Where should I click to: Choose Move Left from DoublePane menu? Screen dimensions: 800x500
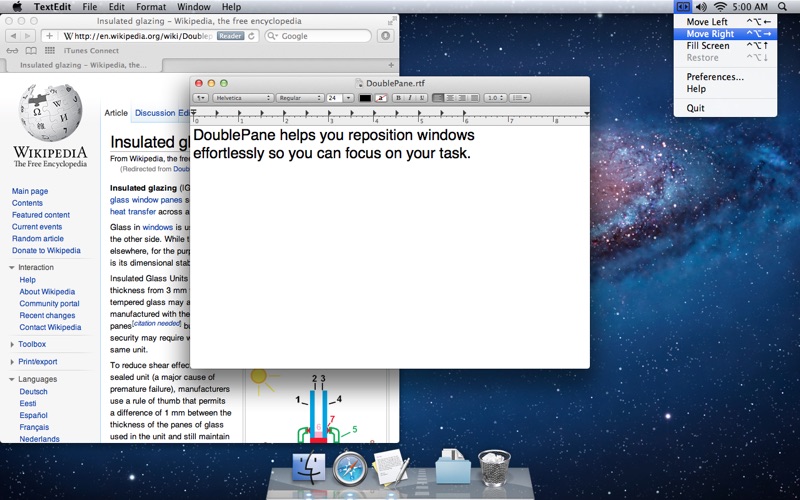725,22
